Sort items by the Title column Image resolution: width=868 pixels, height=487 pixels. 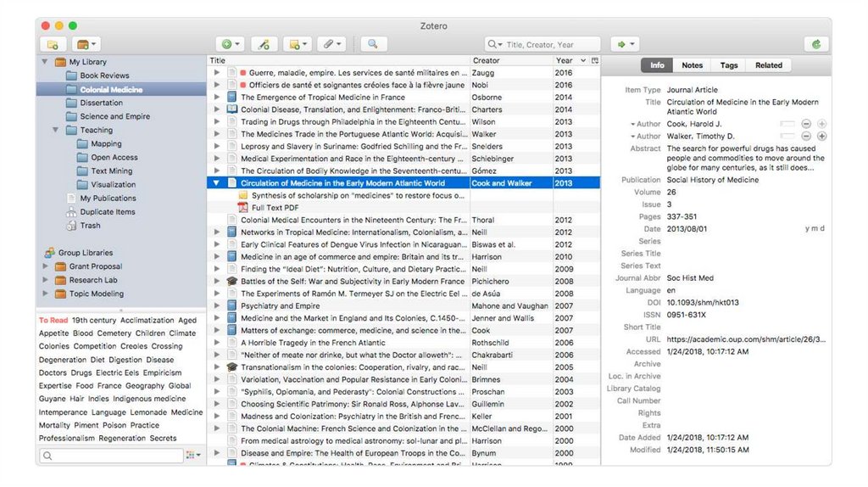[x=339, y=60]
